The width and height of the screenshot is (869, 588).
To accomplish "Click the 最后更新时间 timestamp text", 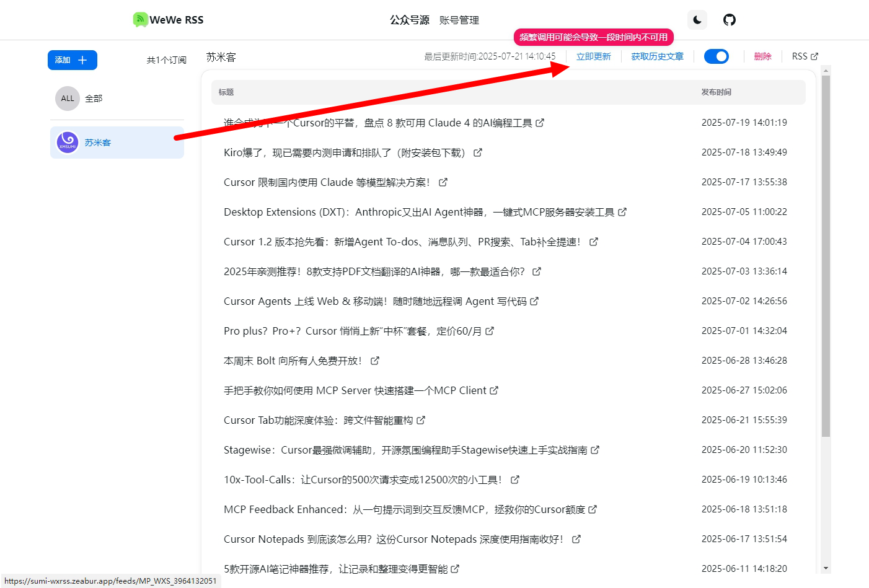I will (490, 56).
